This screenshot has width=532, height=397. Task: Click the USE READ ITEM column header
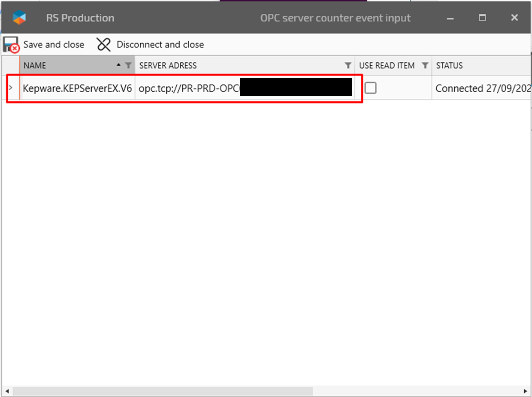pyautogui.click(x=387, y=66)
